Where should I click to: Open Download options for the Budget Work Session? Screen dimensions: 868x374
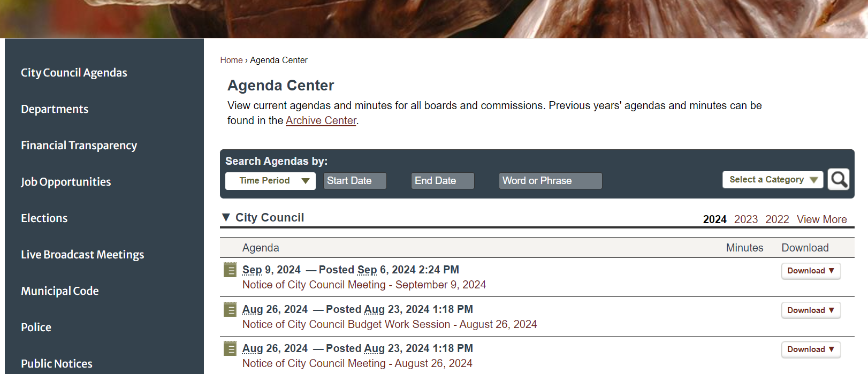click(811, 310)
